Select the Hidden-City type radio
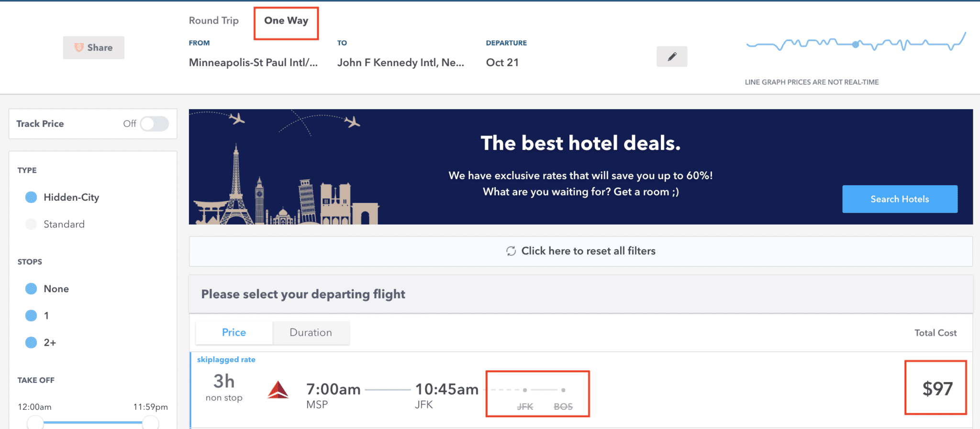 coord(31,197)
